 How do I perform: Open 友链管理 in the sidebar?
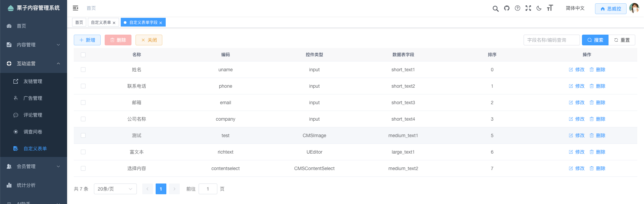point(34,81)
